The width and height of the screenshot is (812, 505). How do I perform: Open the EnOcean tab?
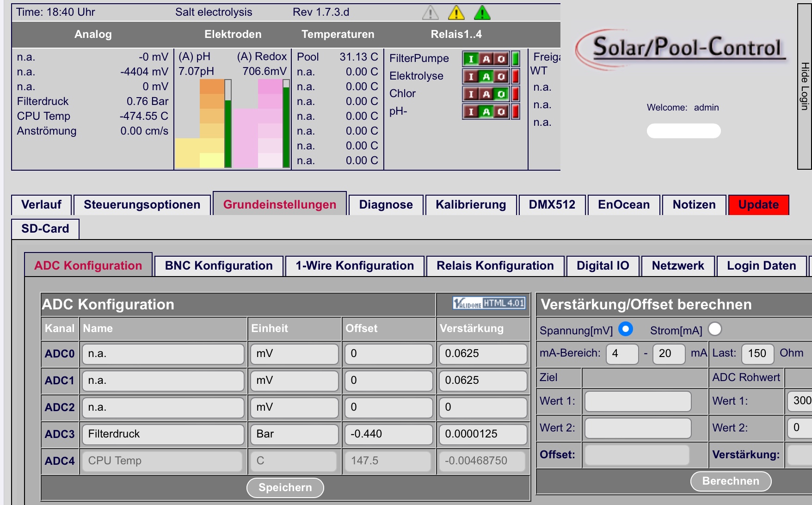624,204
